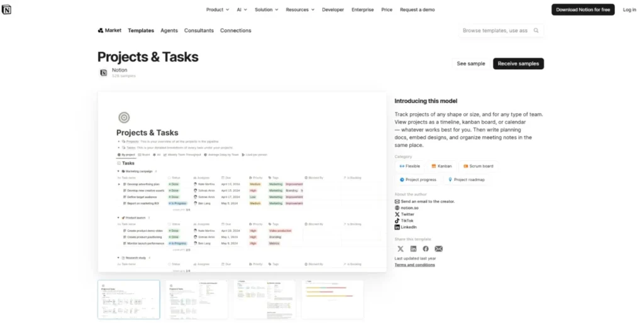Open the notion.so website link

[406, 208]
